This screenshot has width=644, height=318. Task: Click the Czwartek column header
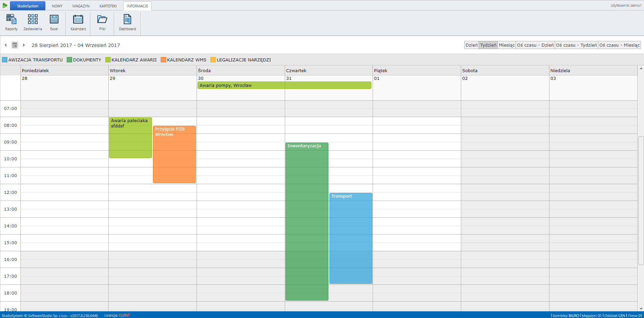coord(329,70)
